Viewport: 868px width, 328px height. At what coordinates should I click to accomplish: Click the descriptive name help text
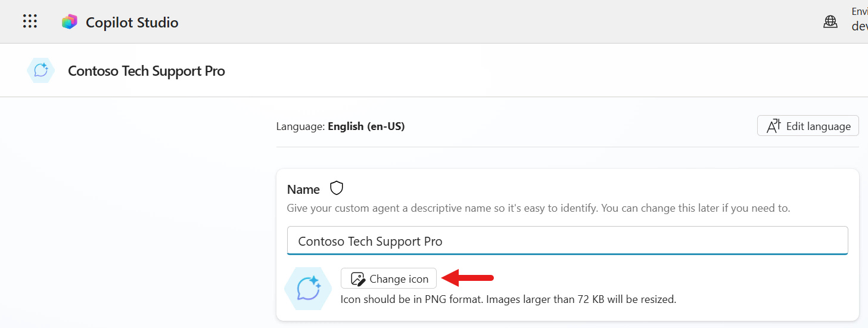(x=539, y=209)
